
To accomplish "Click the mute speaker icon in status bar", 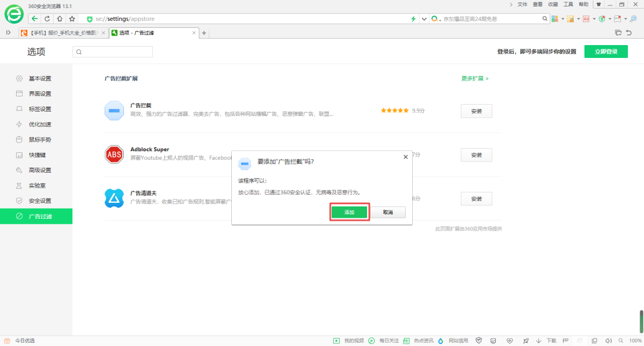I will click(609, 341).
